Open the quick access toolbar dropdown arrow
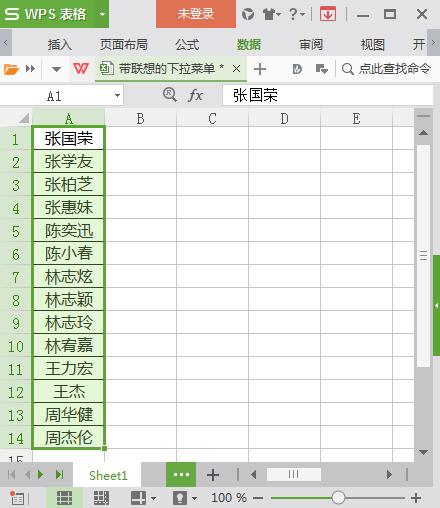This screenshot has height=508, width=440. tap(56, 69)
